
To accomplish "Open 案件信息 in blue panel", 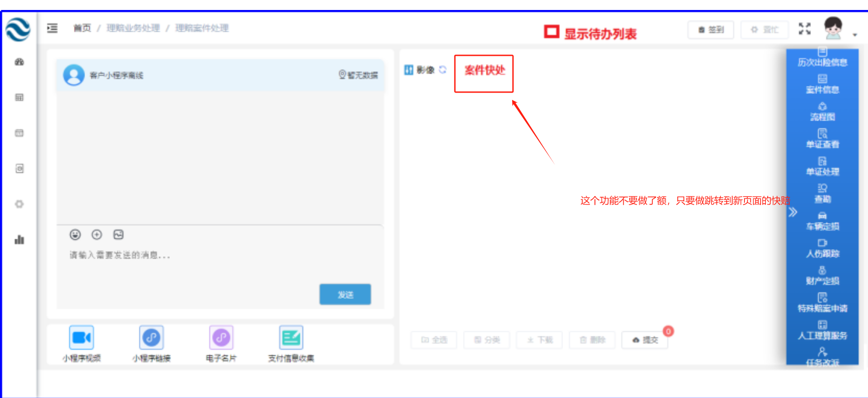I will (x=822, y=84).
